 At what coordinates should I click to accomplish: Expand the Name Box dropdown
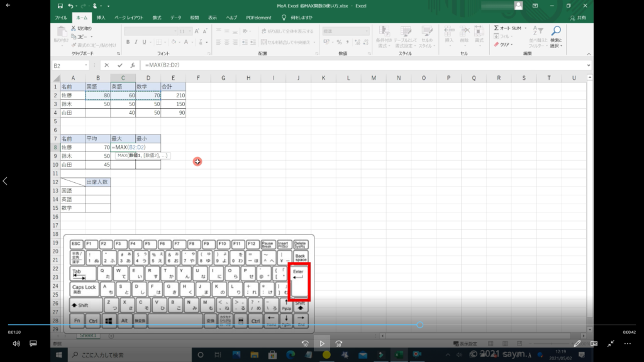(x=86, y=65)
